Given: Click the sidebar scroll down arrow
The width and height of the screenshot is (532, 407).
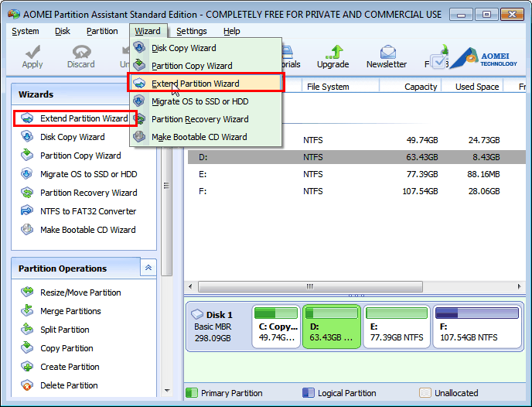Looking at the screenshot, I should click(x=167, y=391).
